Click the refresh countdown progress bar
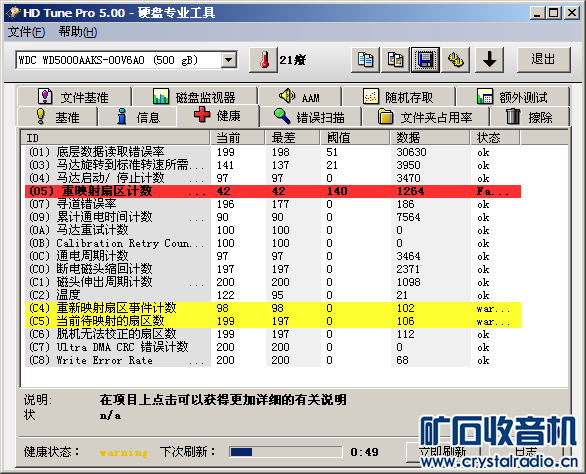 pos(286,452)
